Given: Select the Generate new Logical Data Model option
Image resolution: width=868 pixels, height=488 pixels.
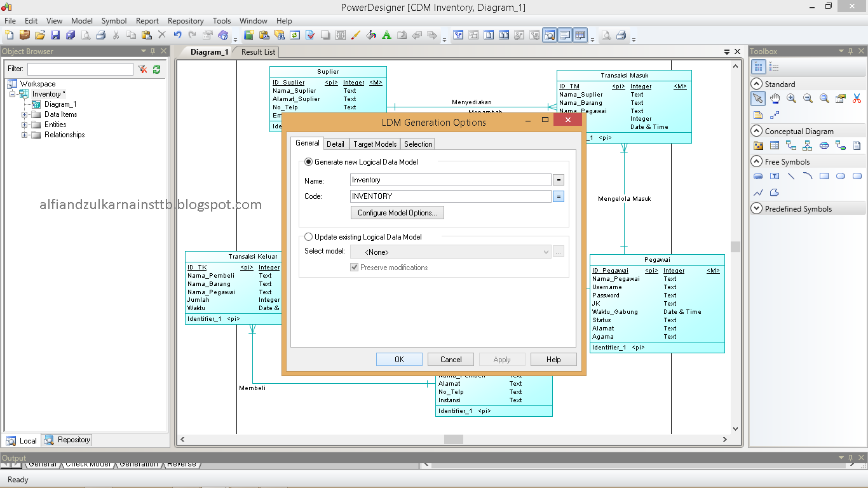Looking at the screenshot, I should 309,161.
